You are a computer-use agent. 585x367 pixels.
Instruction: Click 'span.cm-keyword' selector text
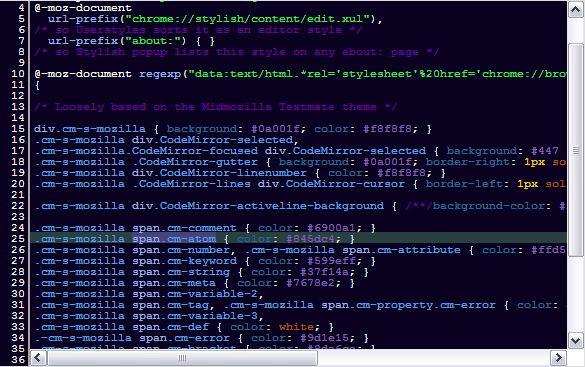click(x=184, y=261)
